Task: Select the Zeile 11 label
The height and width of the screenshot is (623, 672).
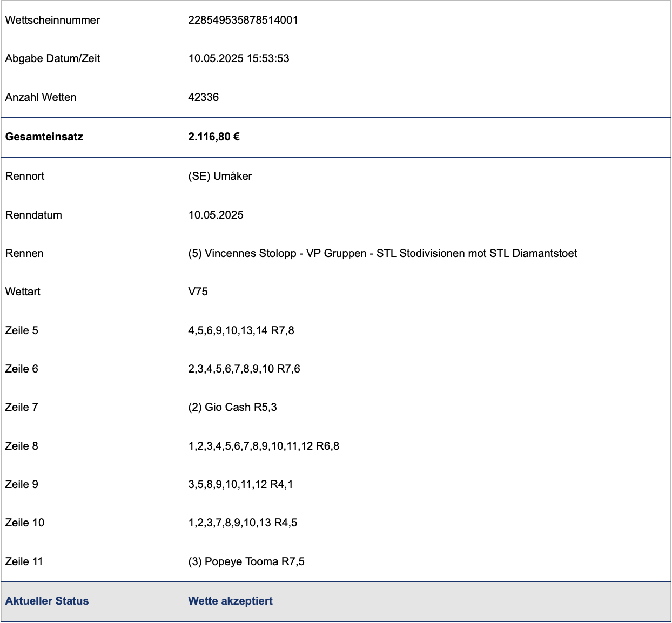Action: [x=24, y=561]
